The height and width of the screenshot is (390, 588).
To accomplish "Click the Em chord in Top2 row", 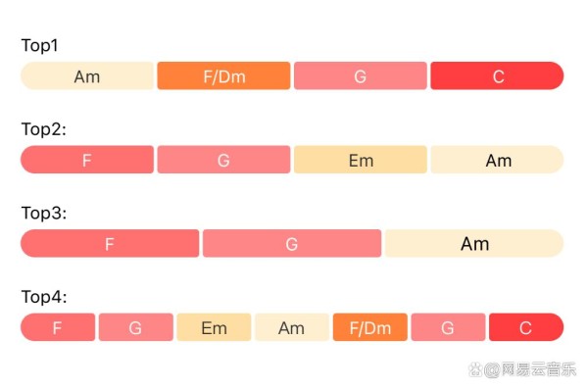I will [x=361, y=160].
